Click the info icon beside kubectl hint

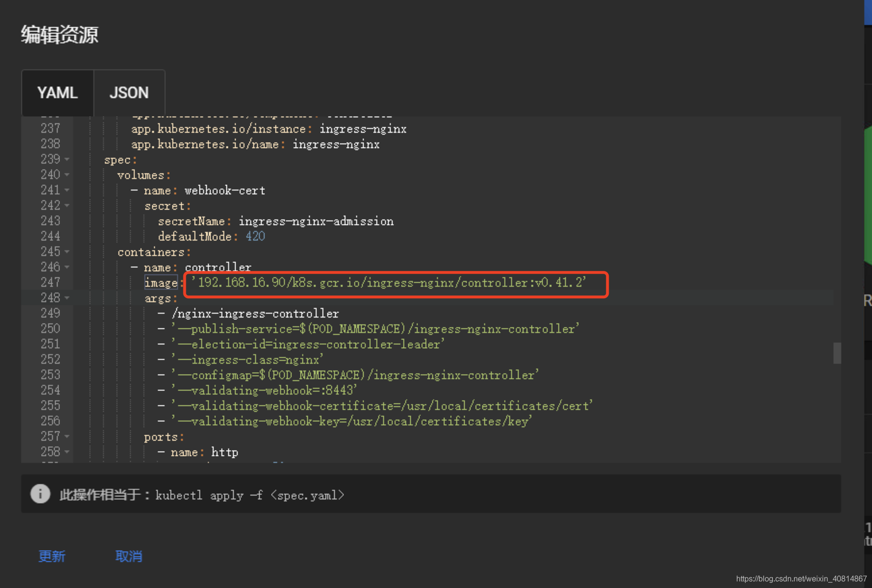pyautogui.click(x=40, y=494)
